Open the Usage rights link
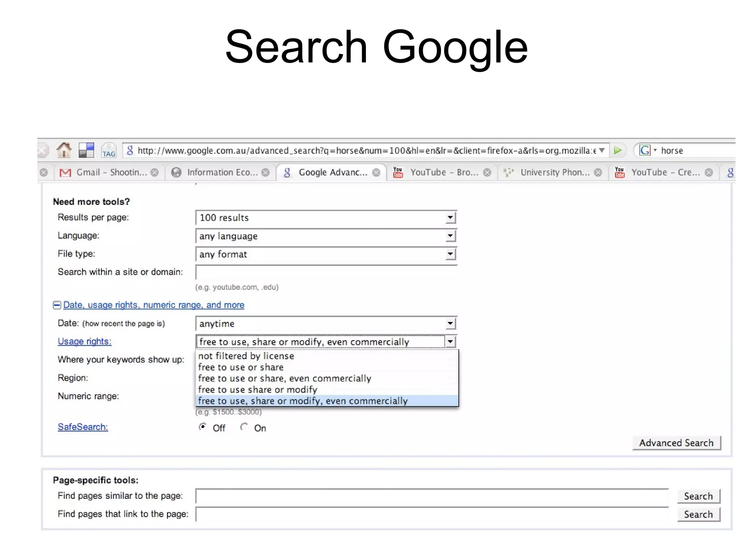Viewport: 747px width, 560px height. (x=85, y=342)
